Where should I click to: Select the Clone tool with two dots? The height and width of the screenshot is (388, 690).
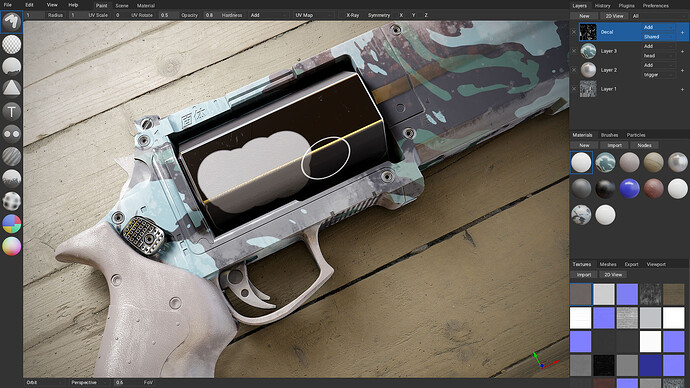pyautogui.click(x=11, y=133)
